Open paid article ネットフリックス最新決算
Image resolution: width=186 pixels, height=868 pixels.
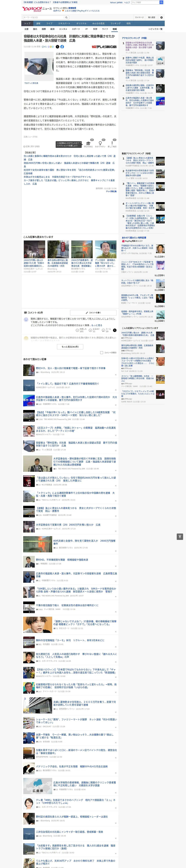[x=137, y=281]
